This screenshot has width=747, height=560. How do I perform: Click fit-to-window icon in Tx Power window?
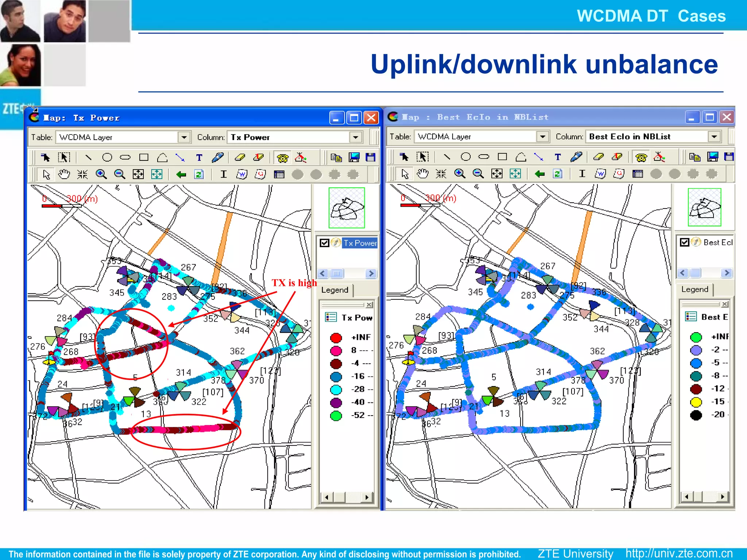[138, 174]
